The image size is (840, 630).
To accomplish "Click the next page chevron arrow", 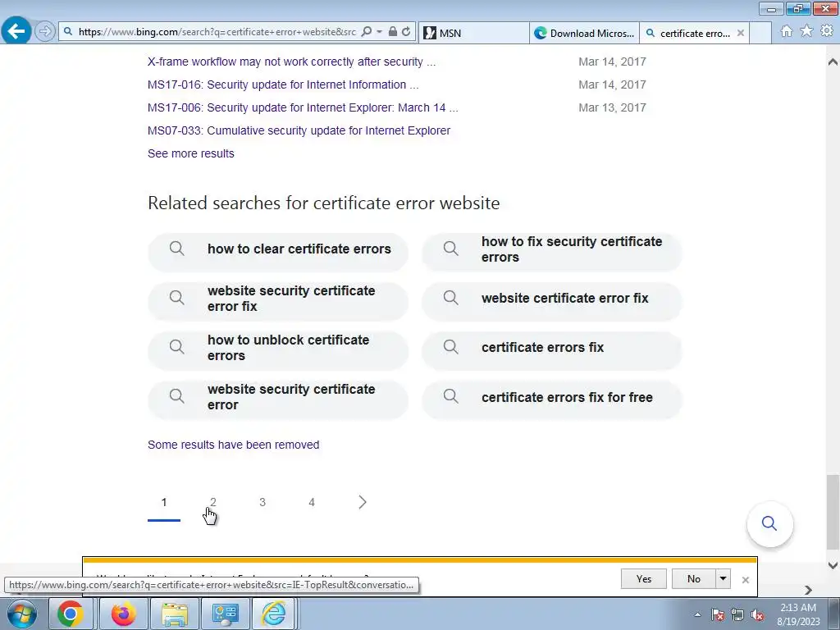I will [362, 503].
